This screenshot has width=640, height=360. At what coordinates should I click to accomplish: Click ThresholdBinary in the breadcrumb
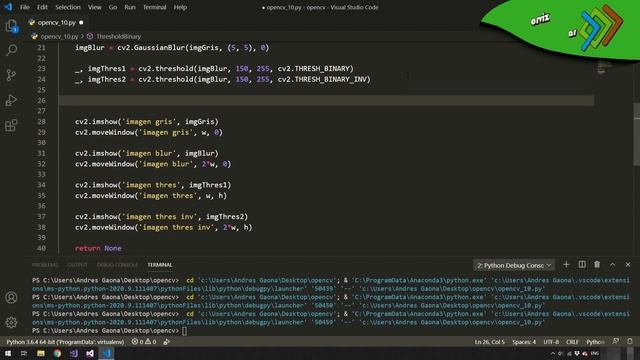(x=118, y=36)
